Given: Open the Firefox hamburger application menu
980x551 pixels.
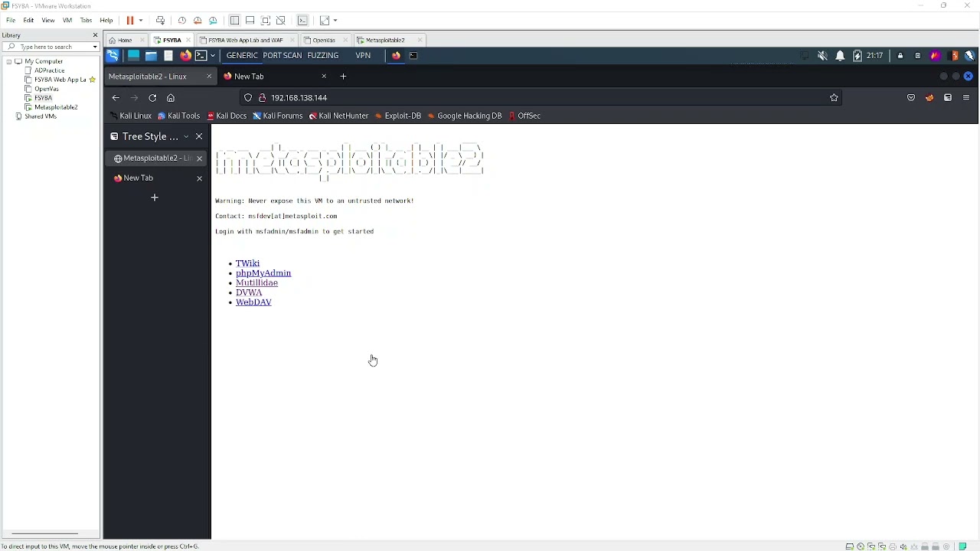Looking at the screenshot, I should [x=966, y=98].
